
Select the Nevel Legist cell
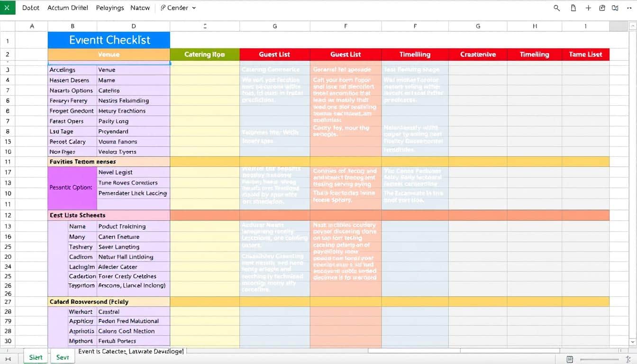134,172
